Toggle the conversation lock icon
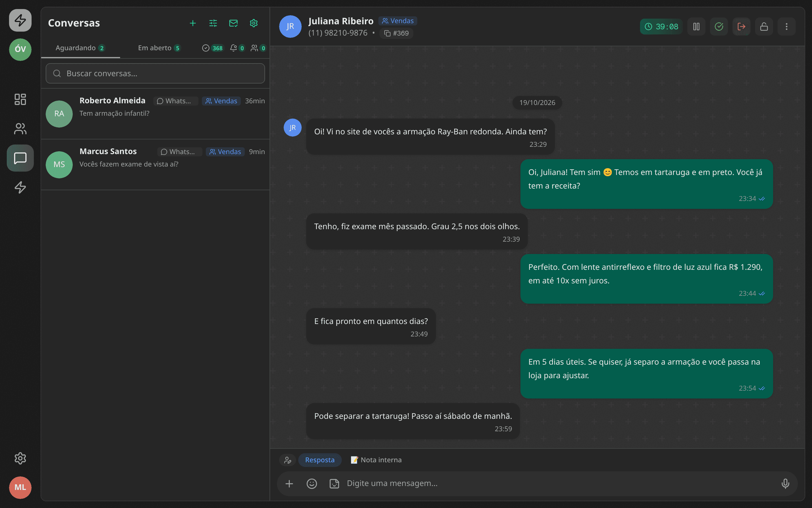 click(764, 27)
